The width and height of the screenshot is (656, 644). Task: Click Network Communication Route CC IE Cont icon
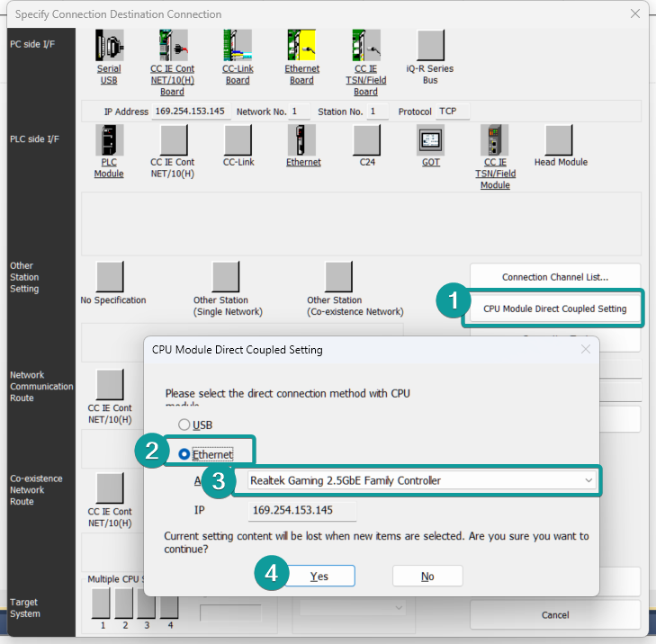[110, 384]
